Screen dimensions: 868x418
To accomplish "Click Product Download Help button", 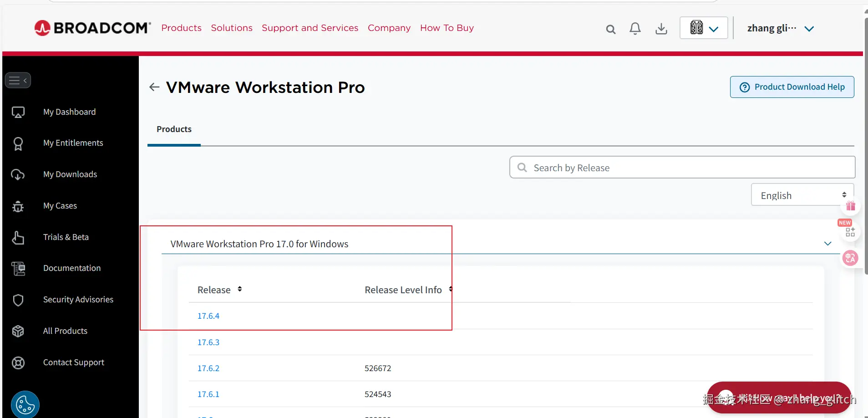I will (x=792, y=87).
